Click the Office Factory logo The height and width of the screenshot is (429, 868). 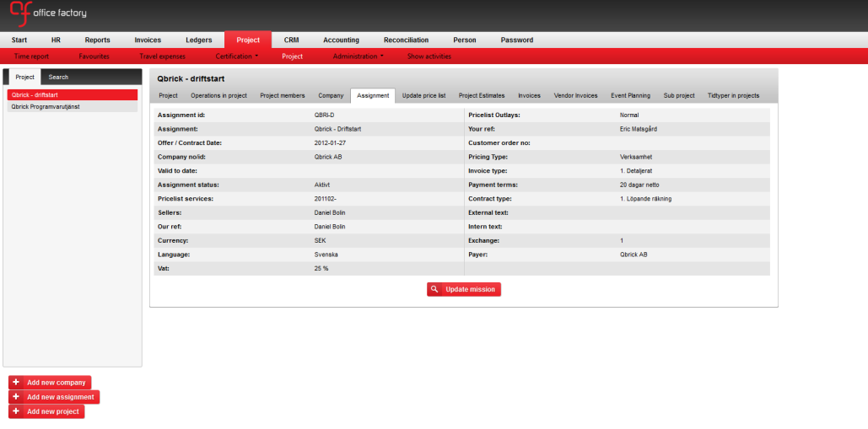click(47, 14)
